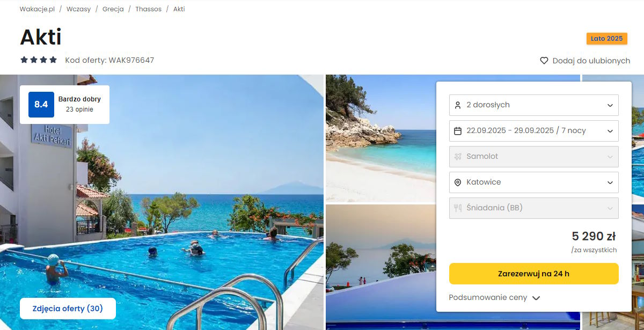Screen dimensions: 644x330
Task: Click the heart icon for favorites
Action: click(x=544, y=61)
